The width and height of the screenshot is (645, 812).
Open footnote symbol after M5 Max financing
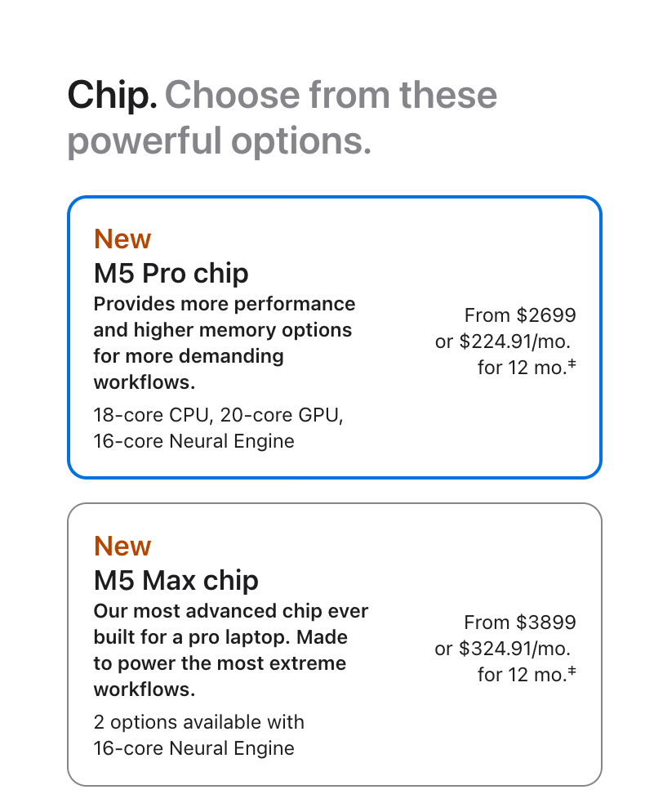pos(572,672)
